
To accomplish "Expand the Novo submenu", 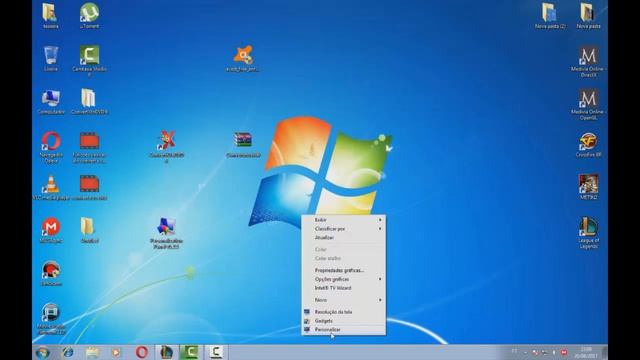I will pyautogui.click(x=343, y=300).
